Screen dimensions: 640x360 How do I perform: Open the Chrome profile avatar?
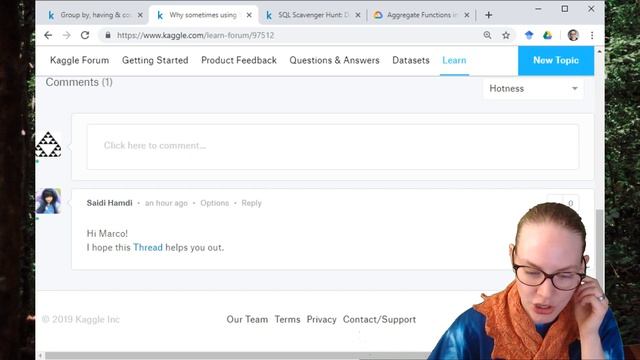[x=573, y=36]
